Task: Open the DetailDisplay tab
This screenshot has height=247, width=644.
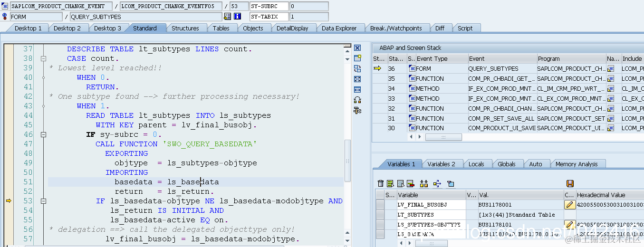Action: [292, 28]
